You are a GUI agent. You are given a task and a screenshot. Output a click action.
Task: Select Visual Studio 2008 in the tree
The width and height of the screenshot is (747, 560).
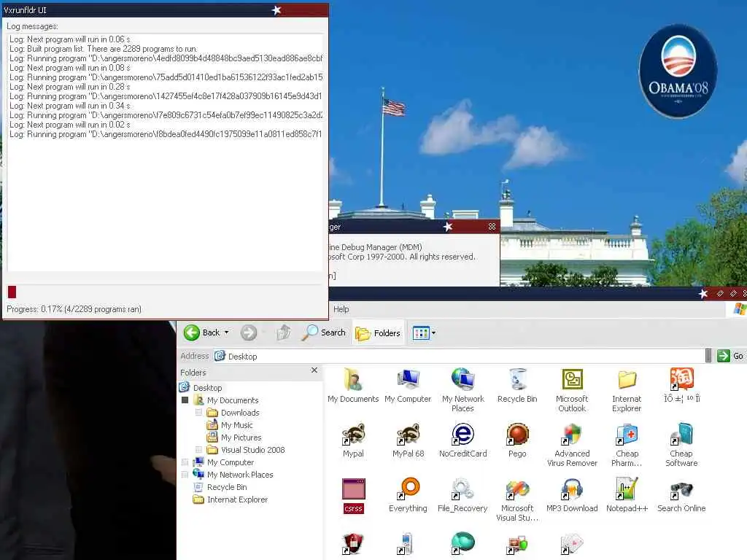[x=252, y=449]
